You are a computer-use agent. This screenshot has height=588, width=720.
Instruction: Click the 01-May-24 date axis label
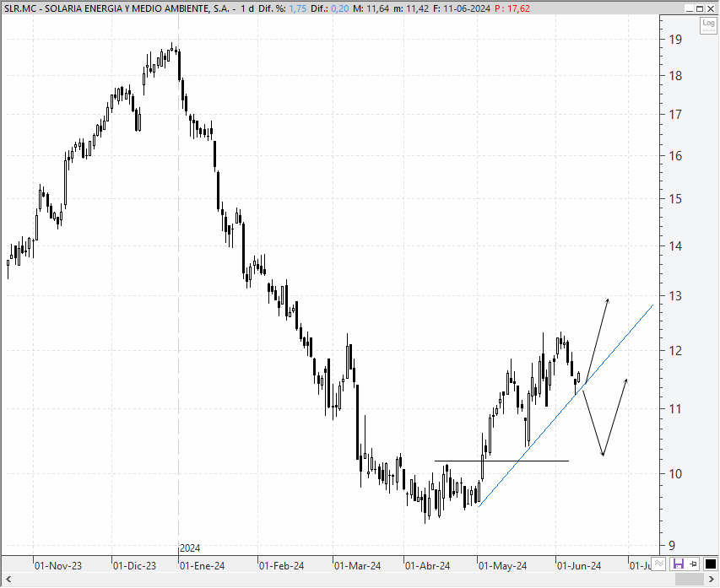502,566
